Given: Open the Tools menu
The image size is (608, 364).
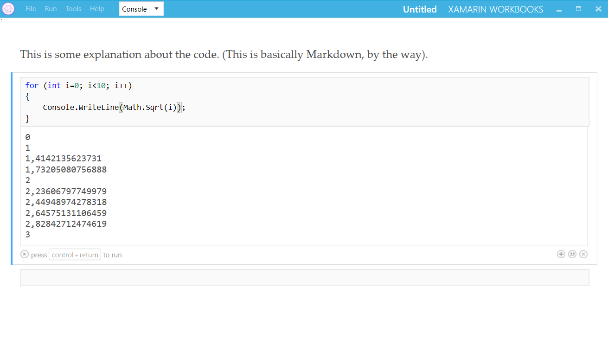Looking at the screenshot, I should 73,9.
